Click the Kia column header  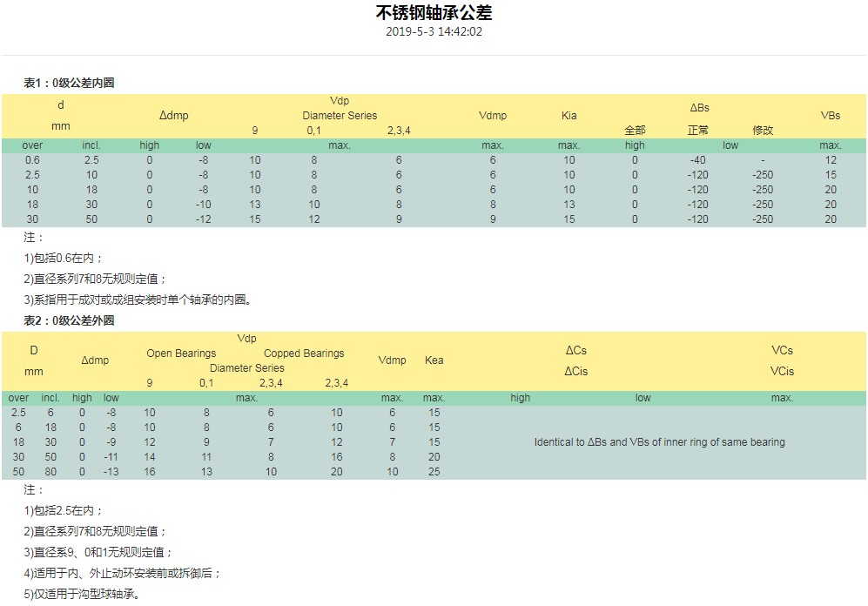569,116
